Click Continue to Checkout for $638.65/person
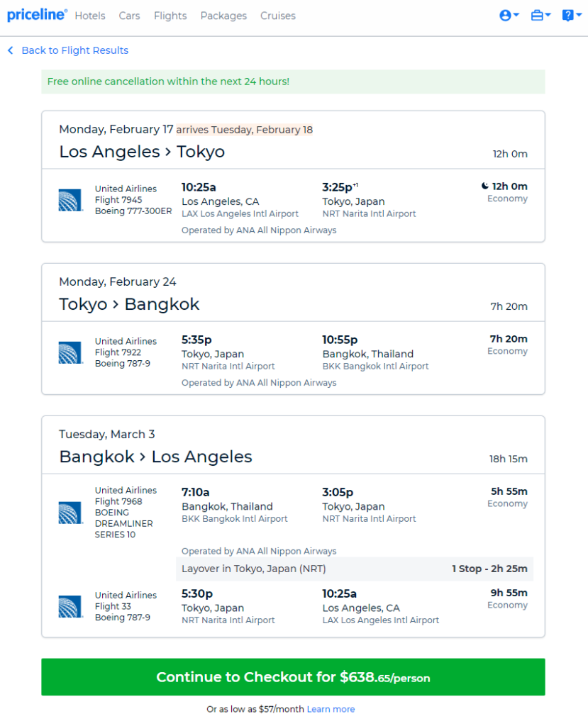The width and height of the screenshot is (588, 726). coord(293,677)
